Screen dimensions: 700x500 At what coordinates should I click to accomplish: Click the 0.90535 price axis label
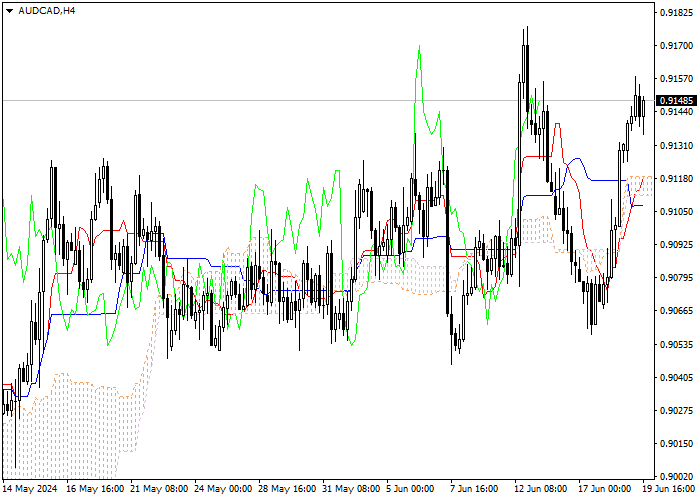(676, 345)
